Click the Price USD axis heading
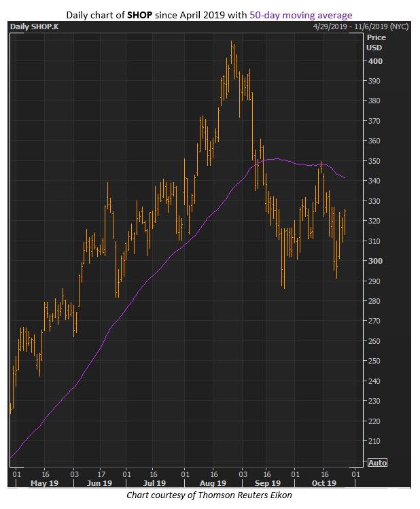 [x=377, y=43]
